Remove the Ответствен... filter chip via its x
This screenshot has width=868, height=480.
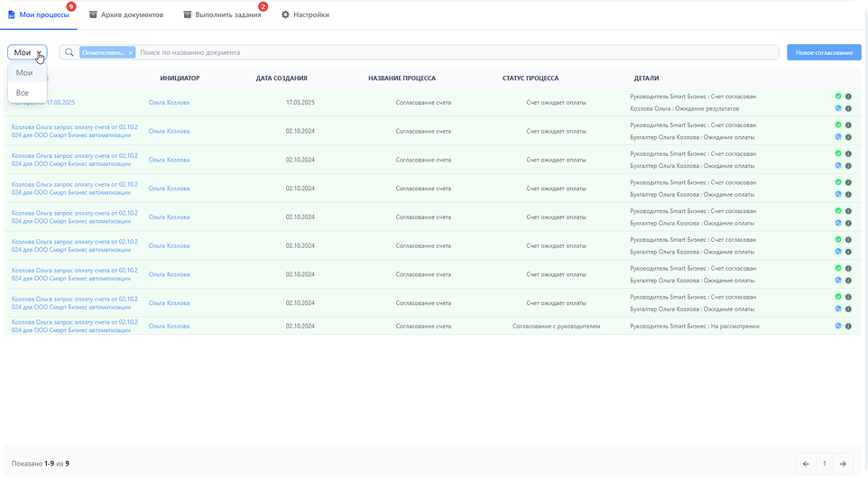click(130, 53)
